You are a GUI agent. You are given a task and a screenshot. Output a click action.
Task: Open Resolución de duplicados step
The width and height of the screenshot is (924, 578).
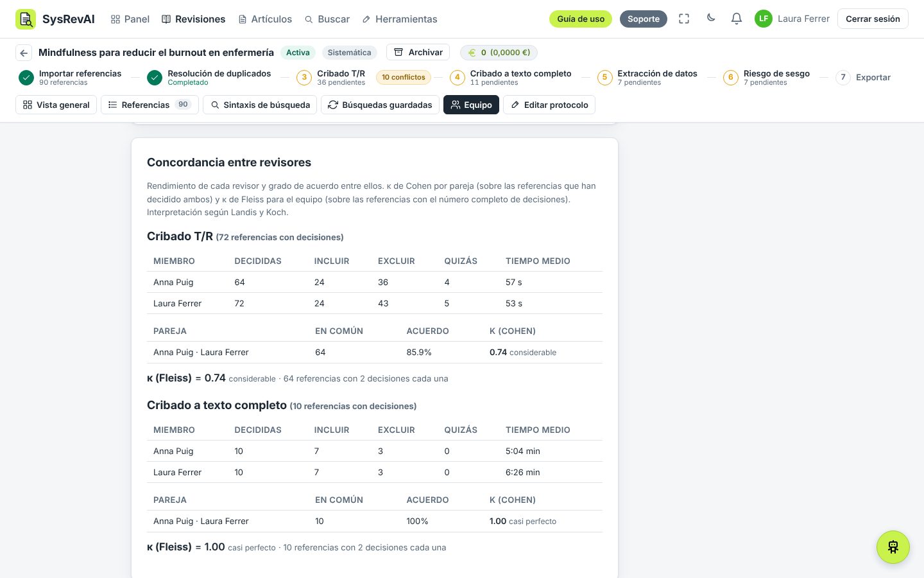coord(209,78)
